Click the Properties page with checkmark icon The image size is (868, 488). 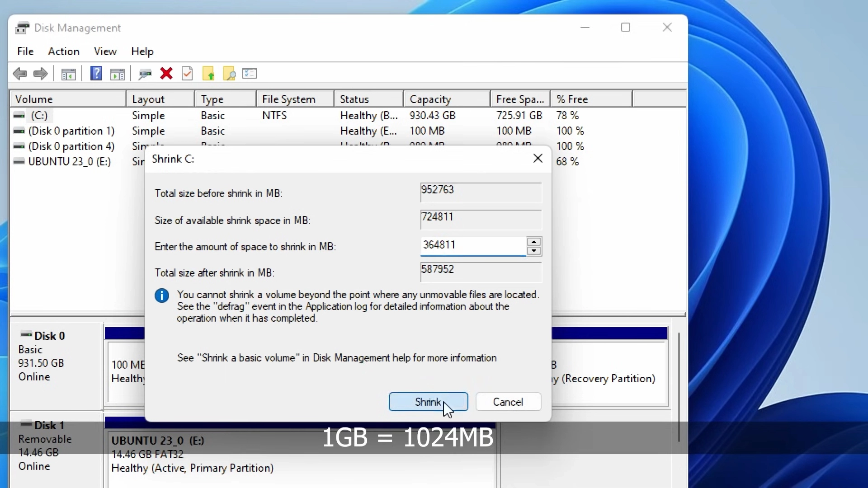pos(187,73)
